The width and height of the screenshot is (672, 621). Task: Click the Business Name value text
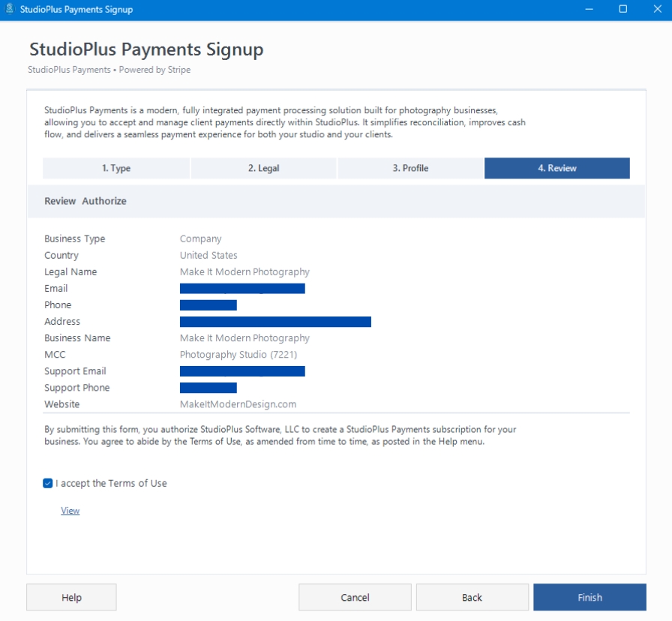(x=244, y=338)
